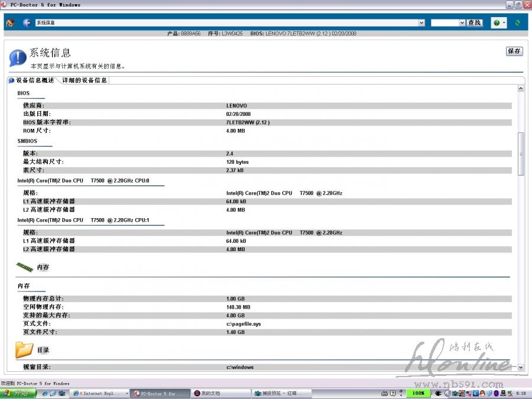This screenshot has width=532, height=399.
Task: Select the ROM 尺寸 value 4.00 MB
Action: [x=235, y=131]
